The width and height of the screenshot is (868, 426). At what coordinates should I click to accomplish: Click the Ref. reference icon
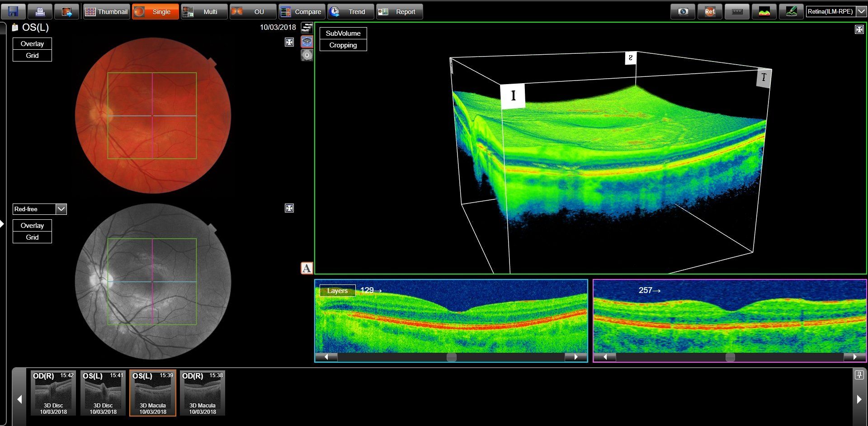tap(710, 11)
